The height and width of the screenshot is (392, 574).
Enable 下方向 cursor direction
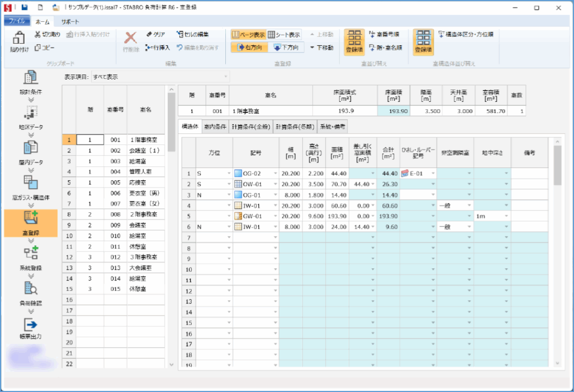[285, 48]
